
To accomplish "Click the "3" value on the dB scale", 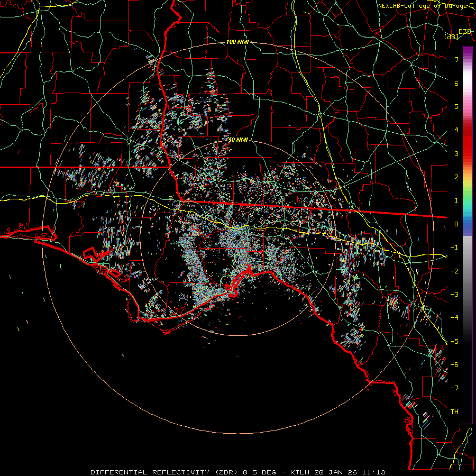I will click(x=456, y=153).
